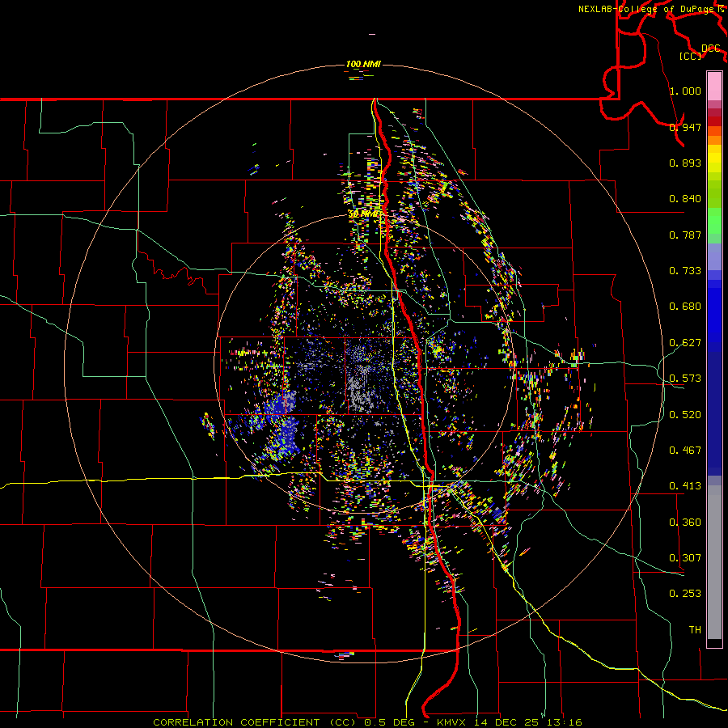Select the [CC] legend unit label

[691, 56]
